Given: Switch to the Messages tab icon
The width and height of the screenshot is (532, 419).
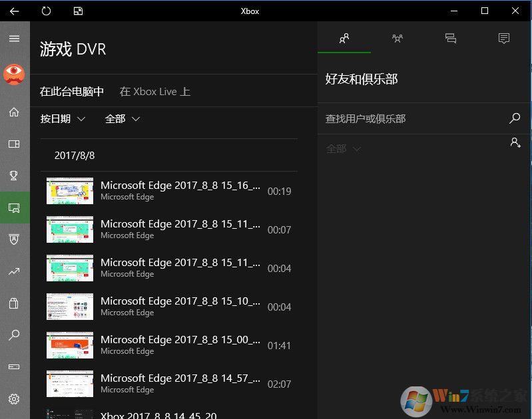Looking at the screenshot, I should tap(451, 38).
